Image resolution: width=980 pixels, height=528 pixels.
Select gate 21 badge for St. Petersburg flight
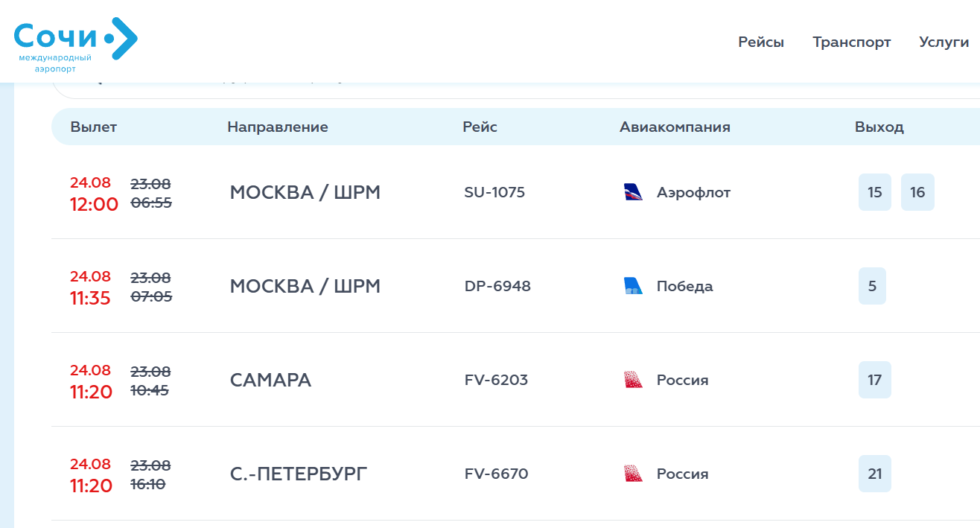(875, 474)
